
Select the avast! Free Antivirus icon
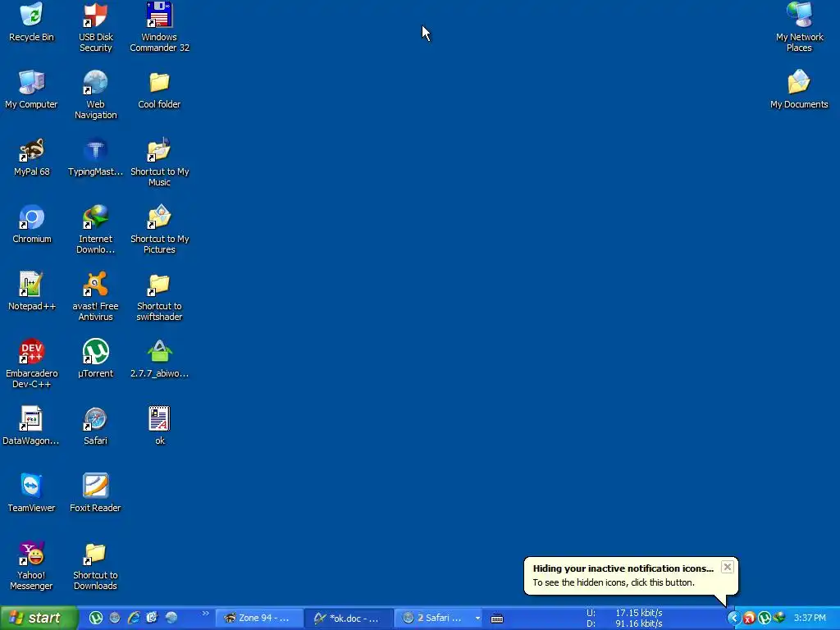point(95,296)
